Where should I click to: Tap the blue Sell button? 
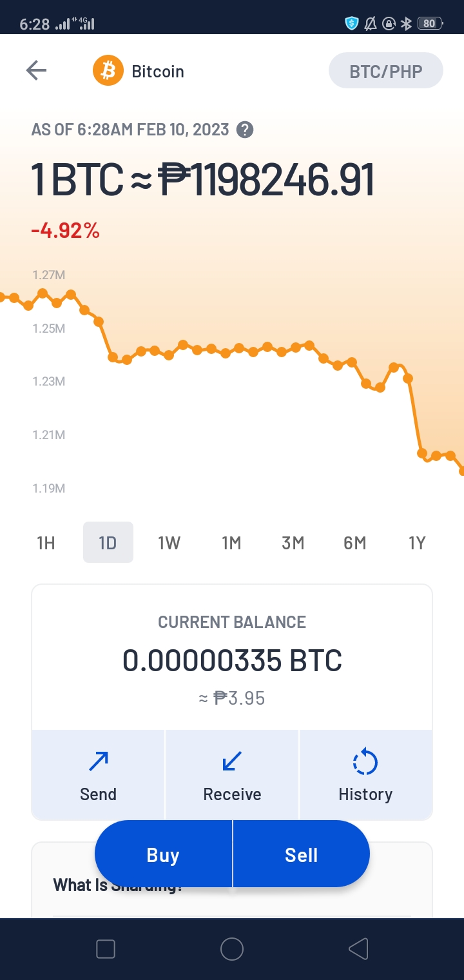point(302,854)
